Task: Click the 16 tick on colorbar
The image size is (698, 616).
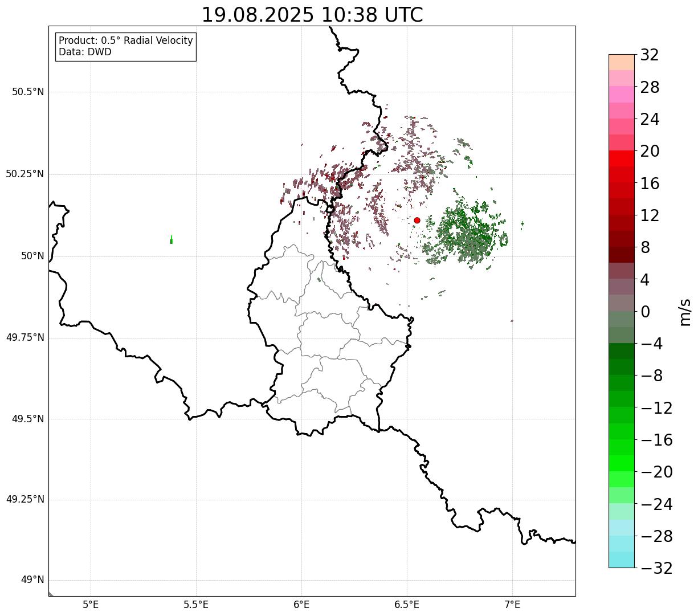Action: (x=650, y=183)
